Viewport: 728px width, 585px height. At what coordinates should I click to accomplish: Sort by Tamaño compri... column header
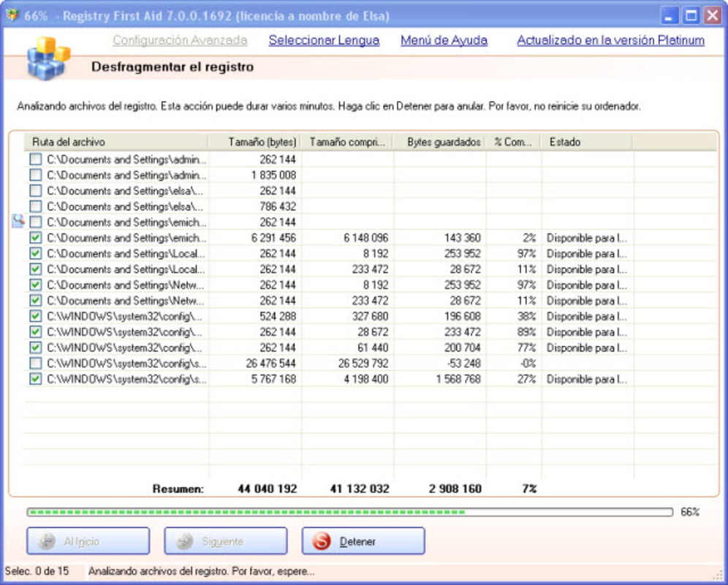click(x=346, y=142)
